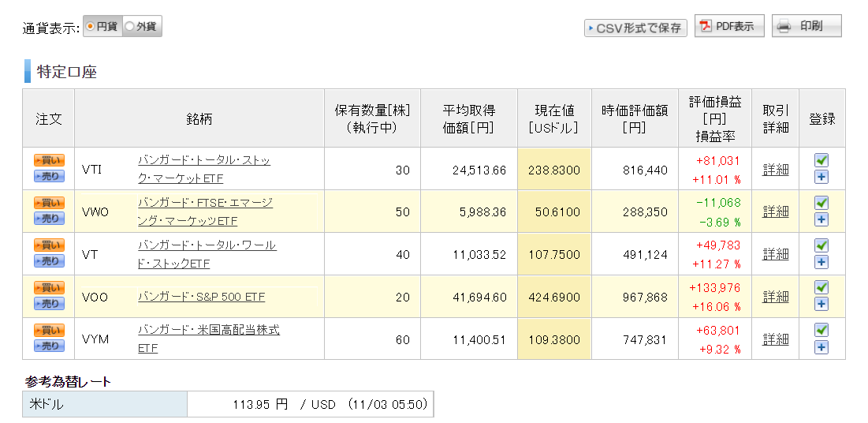Image resolution: width=868 pixels, height=423 pixels.
Task: Click current price 107.7500 for VT
Action: 554,255
